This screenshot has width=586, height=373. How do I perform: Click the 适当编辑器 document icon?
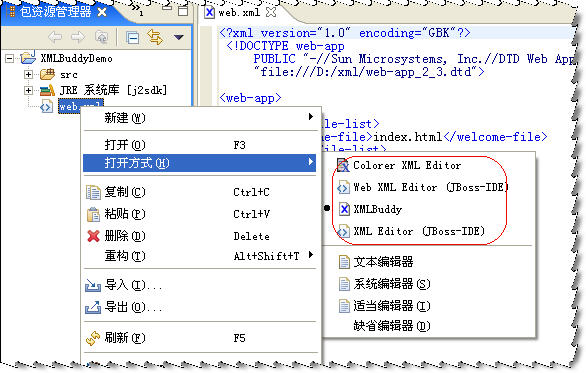344,306
